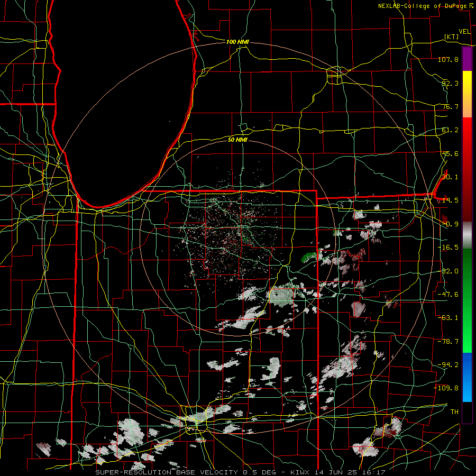Select the -47.6 velocity scale label
The height and width of the screenshot is (476, 476).
point(448,295)
